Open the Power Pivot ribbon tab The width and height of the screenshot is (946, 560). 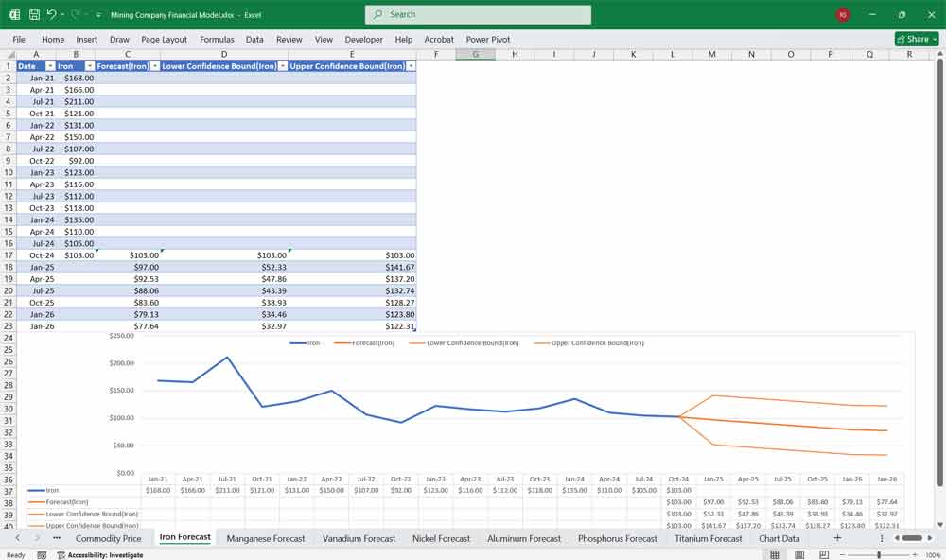pos(487,39)
